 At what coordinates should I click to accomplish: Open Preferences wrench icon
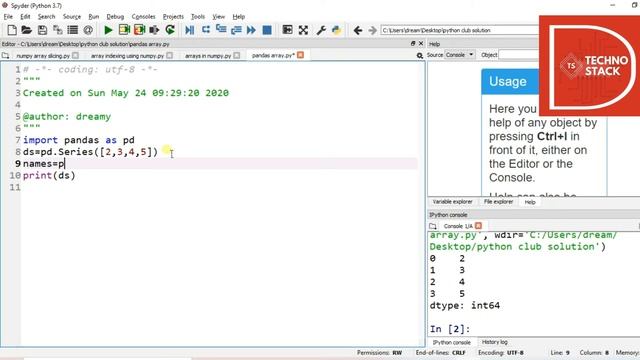tap(321, 30)
